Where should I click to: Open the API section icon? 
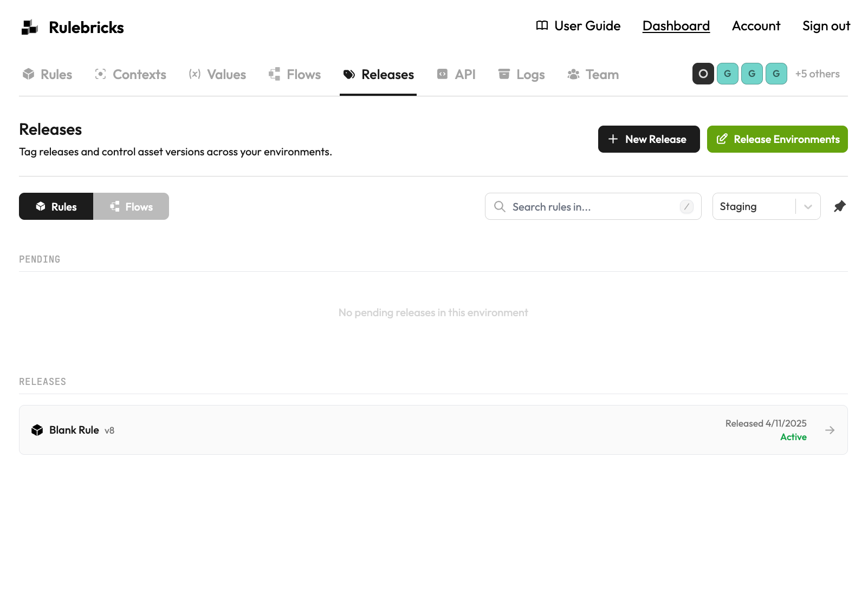[x=443, y=74]
